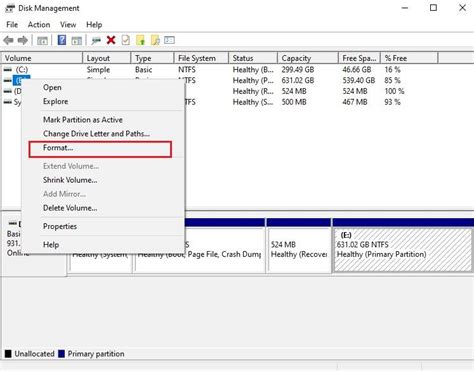
Task: Click the Forward arrow toolbar icon
Action: (23, 41)
